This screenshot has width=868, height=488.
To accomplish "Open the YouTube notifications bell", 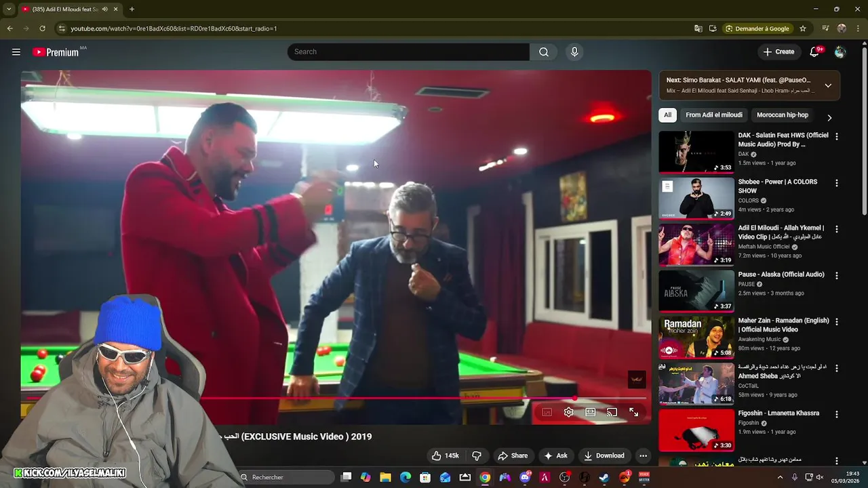I will coord(815,52).
